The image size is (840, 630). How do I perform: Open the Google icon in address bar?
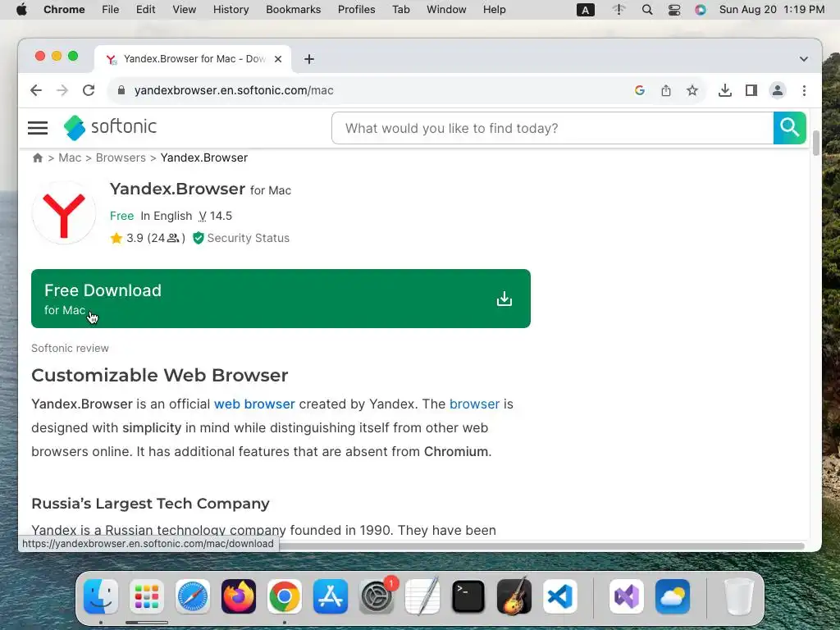[640, 90]
